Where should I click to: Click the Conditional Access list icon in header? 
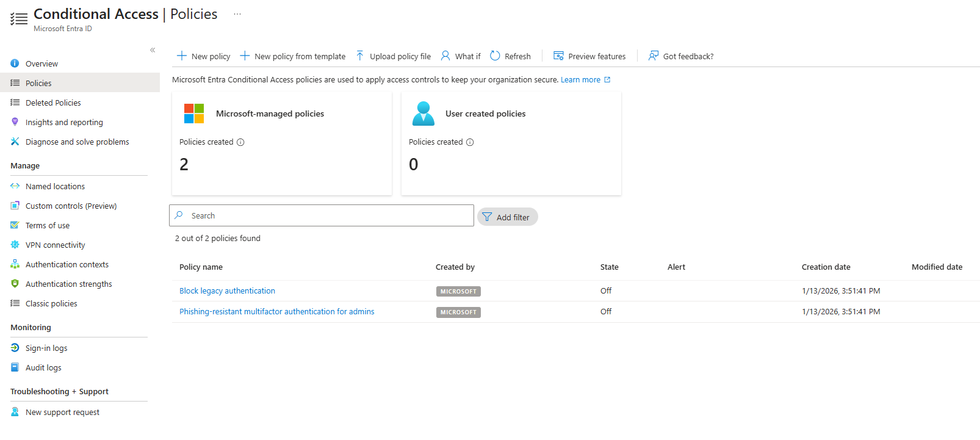(19, 19)
